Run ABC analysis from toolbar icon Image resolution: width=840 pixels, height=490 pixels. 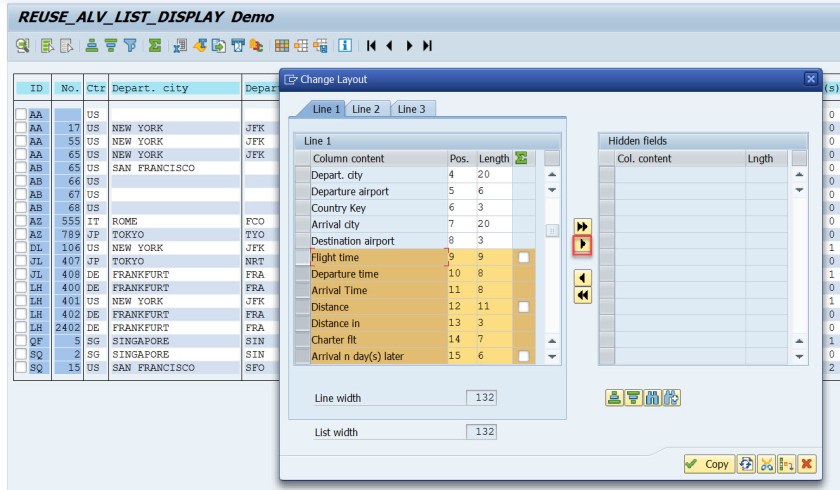point(257,46)
